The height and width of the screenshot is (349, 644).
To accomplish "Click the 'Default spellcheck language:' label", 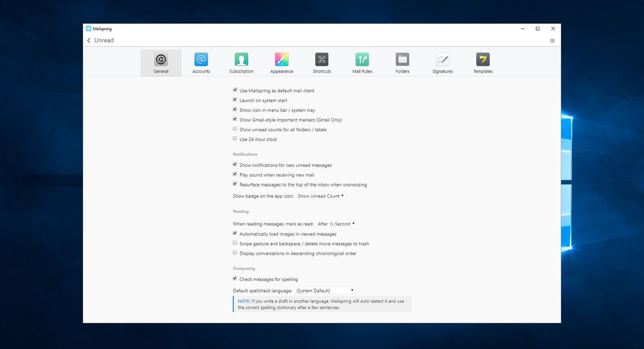I will coord(262,291).
